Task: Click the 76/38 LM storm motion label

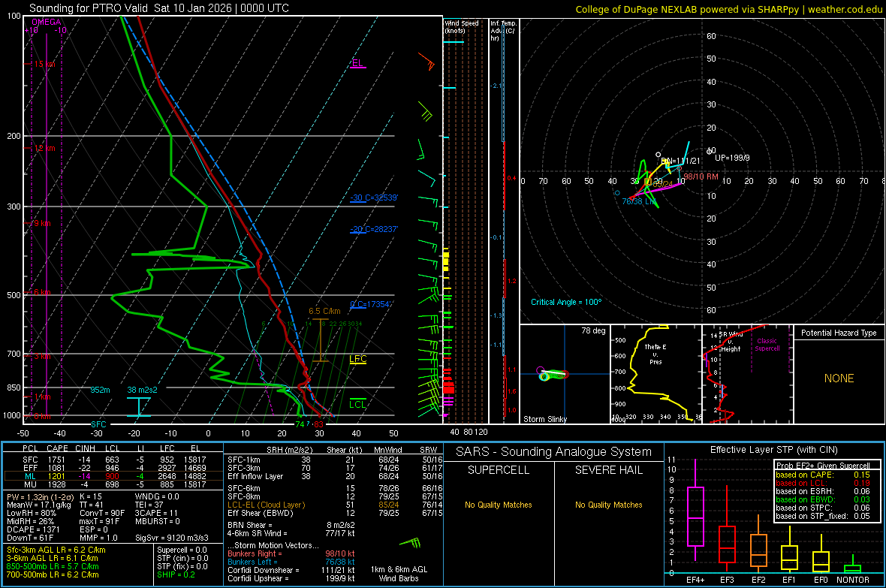Action: click(x=639, y=201)
